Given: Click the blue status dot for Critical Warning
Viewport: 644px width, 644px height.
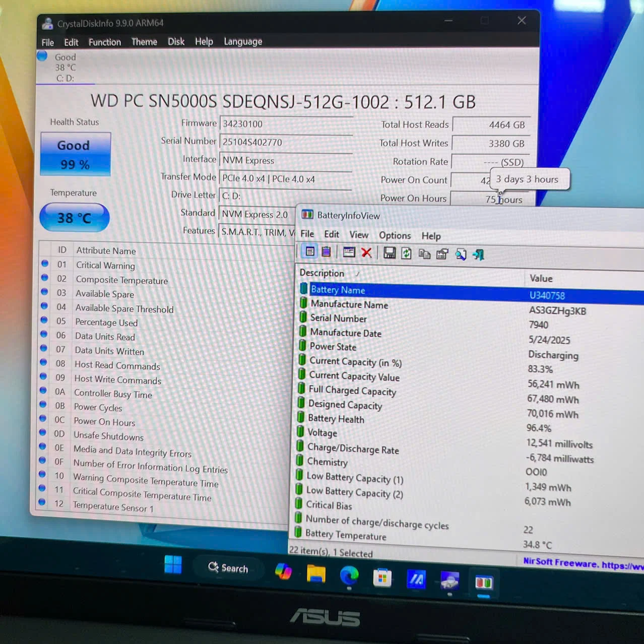Looking at the screenshot, I should coord(45,263).
